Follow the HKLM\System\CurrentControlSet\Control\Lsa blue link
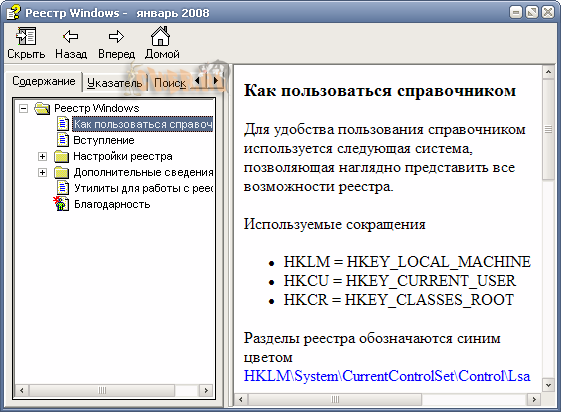The height and width of the screenshot is (412, 561). pos(387,376)
